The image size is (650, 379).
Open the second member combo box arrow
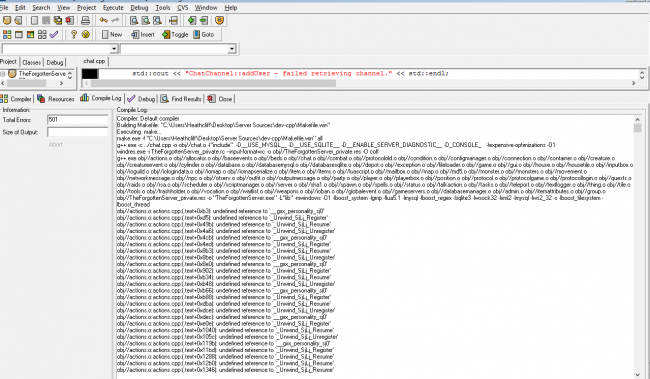pos(232,49)
